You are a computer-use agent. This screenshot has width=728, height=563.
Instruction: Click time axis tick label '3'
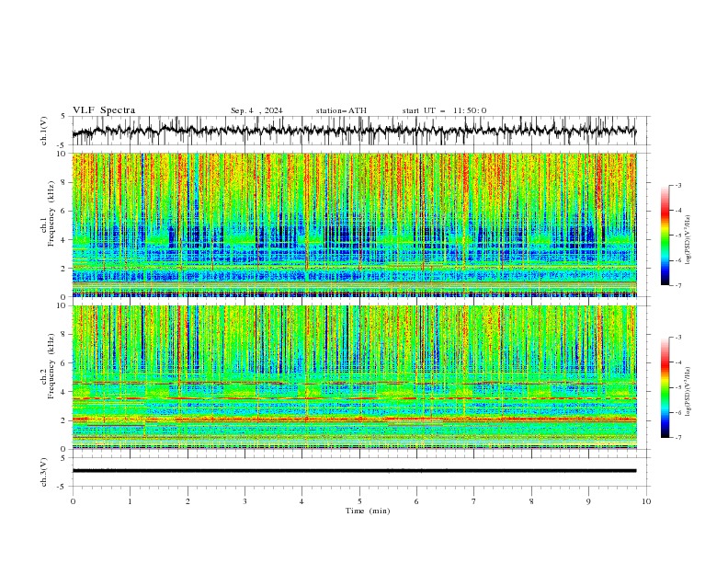click(x=245, y=501)
